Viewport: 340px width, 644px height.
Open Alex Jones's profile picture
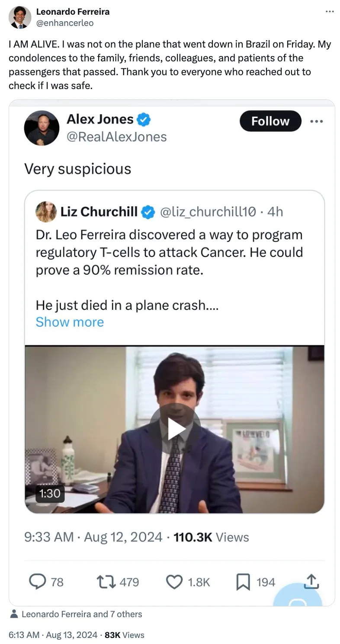coord(42,128)
